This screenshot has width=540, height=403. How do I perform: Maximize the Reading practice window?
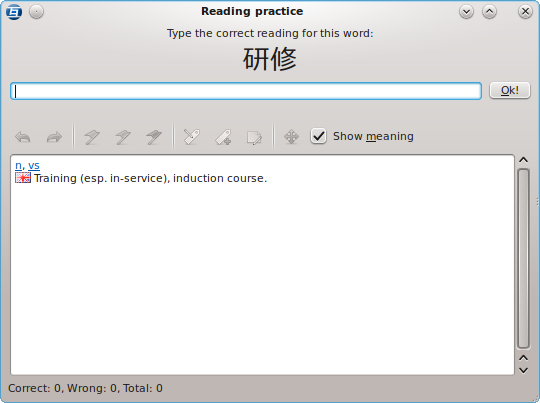(x=489, y=12)
